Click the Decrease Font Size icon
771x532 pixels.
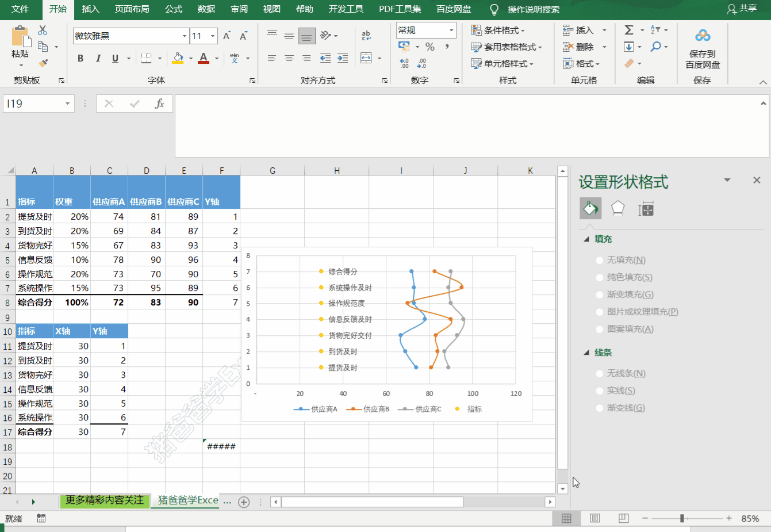click(x=243, y=36)
